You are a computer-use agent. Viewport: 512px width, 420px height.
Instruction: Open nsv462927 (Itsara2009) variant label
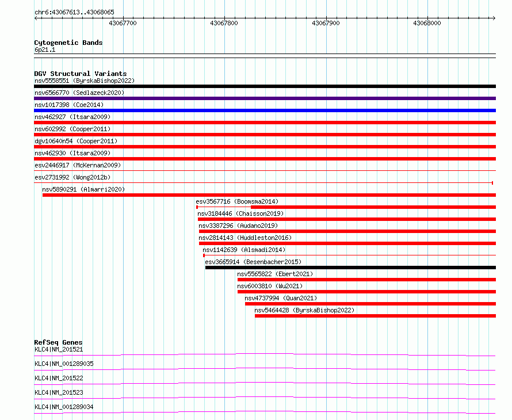(x=72, y=117)
